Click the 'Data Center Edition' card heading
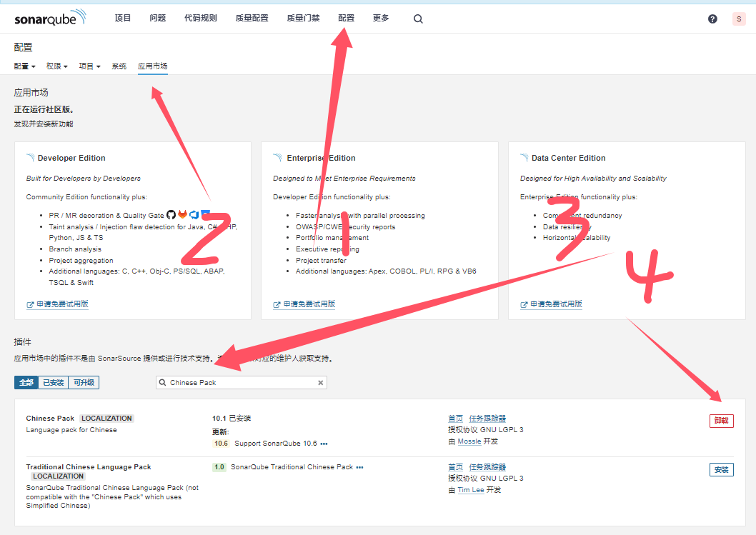The height and width of the screenshot is (535, 756). [569, 158]
